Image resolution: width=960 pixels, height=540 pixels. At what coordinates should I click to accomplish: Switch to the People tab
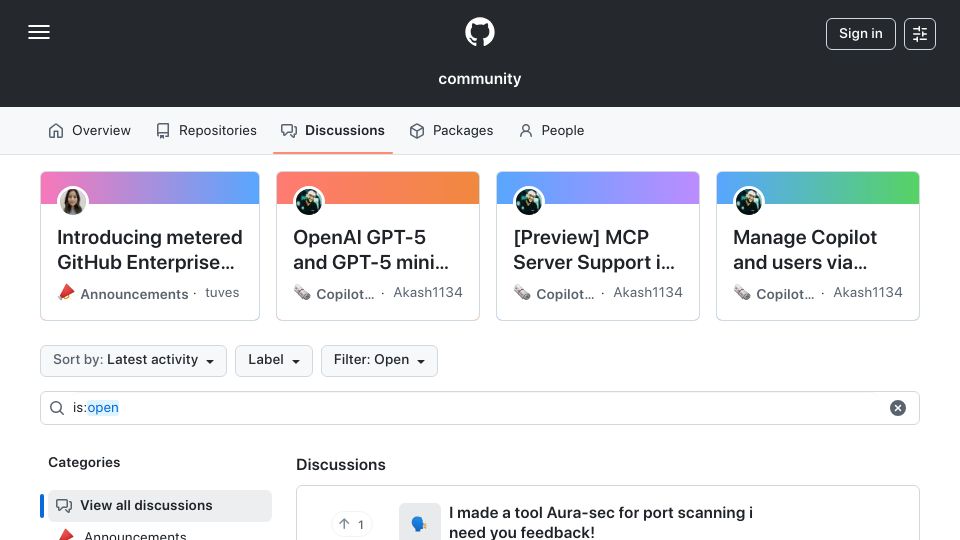pyautogui.click(x=552, y=130)
